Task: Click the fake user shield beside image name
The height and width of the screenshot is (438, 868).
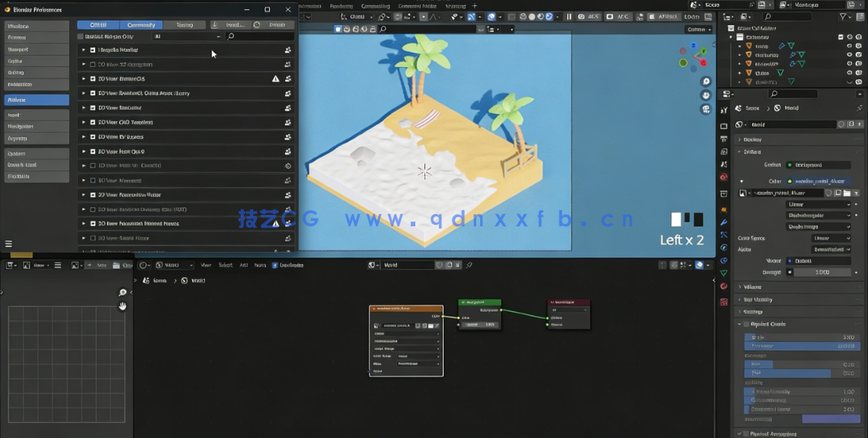Action: (x=828, y=193)
